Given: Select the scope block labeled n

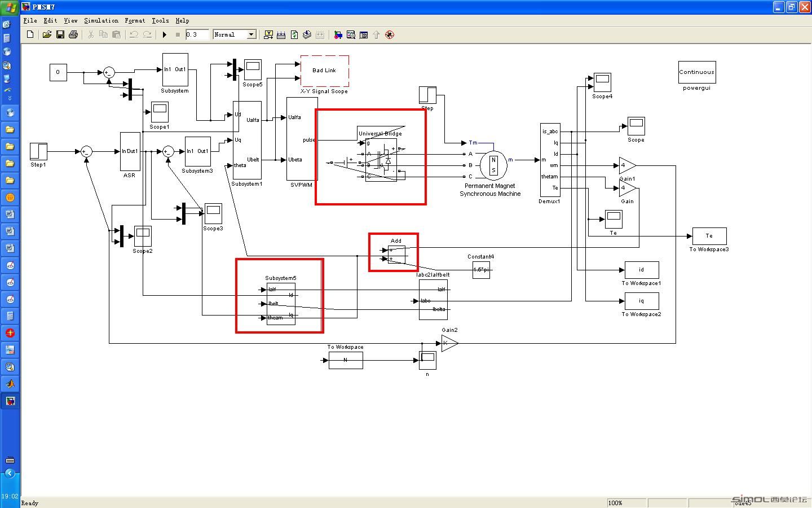Looking at the screenshot, I should 427,360.
